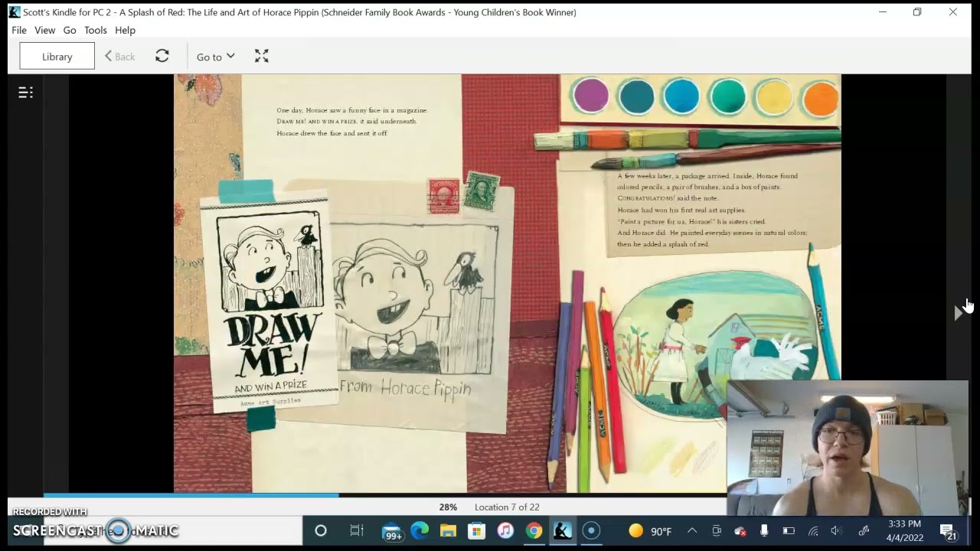Open the Library view
Image resolution: width=980 pixels, height=551 pixels.
(57, 57)
